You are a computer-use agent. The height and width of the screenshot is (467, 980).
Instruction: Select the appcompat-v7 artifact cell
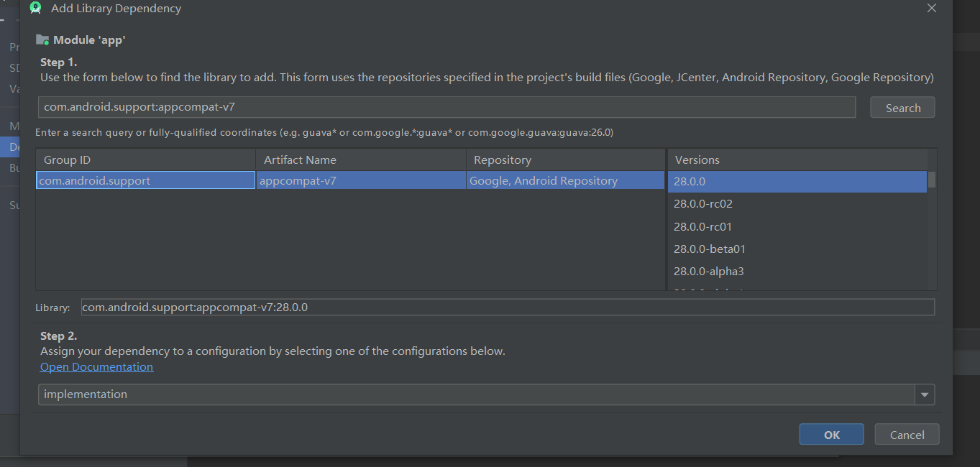point(361,180)
